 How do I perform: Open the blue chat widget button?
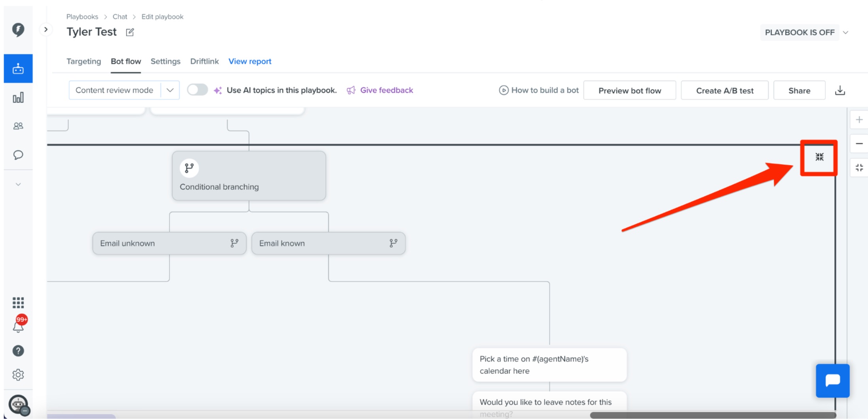click(x=832, y=381)
